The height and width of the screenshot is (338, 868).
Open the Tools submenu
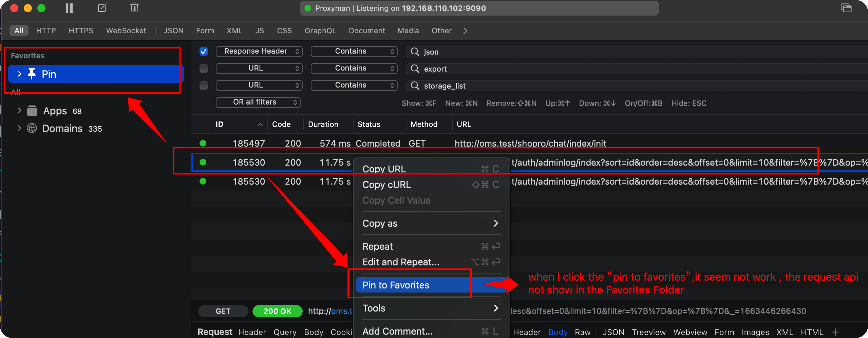point(431,308)
